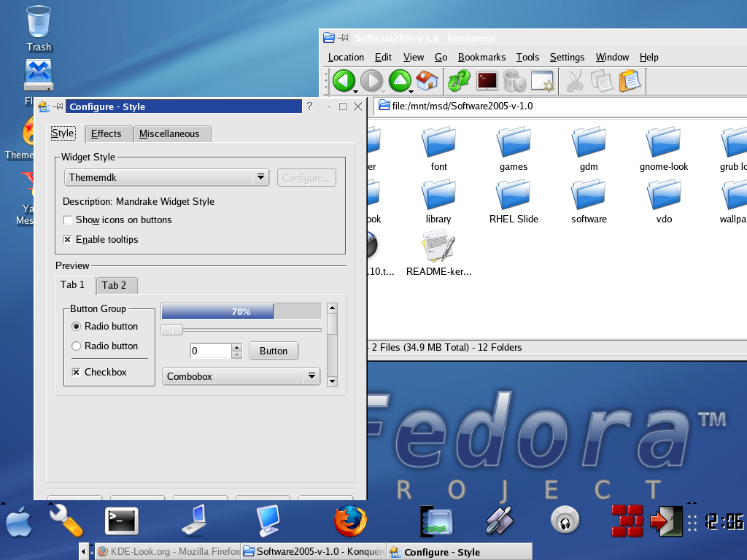This screenshot has height=560, width=747.
Task: Click the Copy icon in Konqueror toolbar
Action: pyautogui.click(x=602, y=80)
